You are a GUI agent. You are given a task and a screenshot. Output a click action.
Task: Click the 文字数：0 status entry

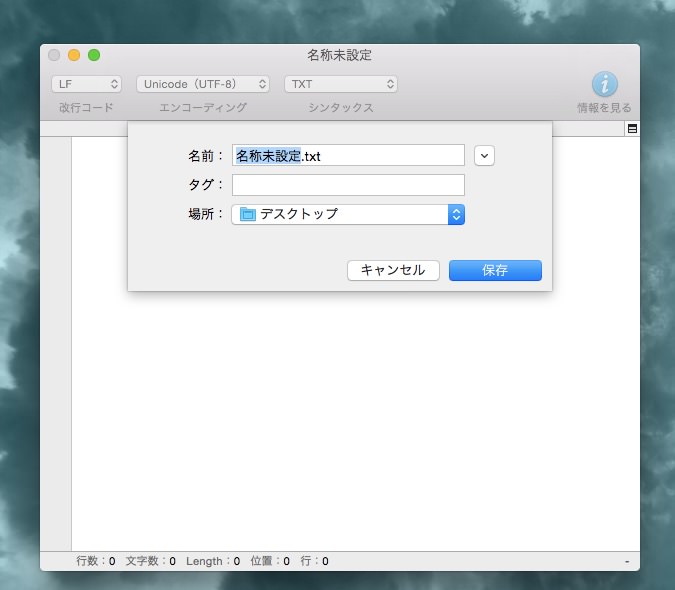(x=150, y=561)
